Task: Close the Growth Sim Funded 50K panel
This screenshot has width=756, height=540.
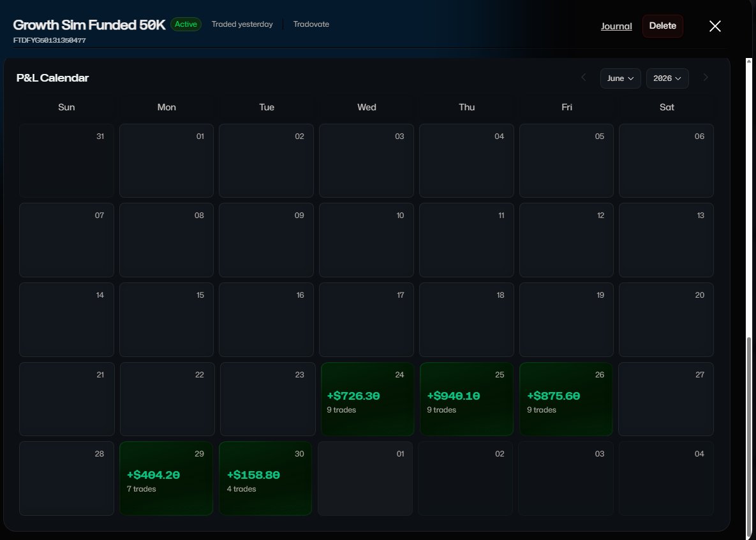Action: tap(715, 26)
